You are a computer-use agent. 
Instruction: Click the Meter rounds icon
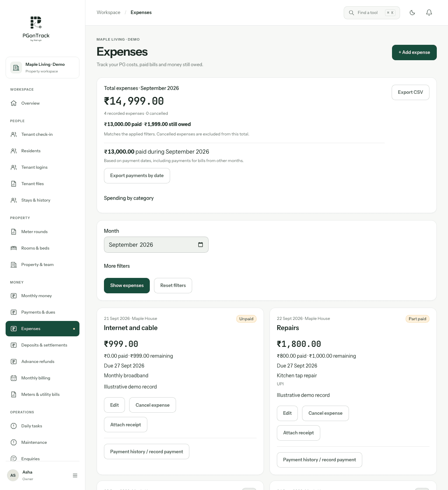(x=14, y=232)
